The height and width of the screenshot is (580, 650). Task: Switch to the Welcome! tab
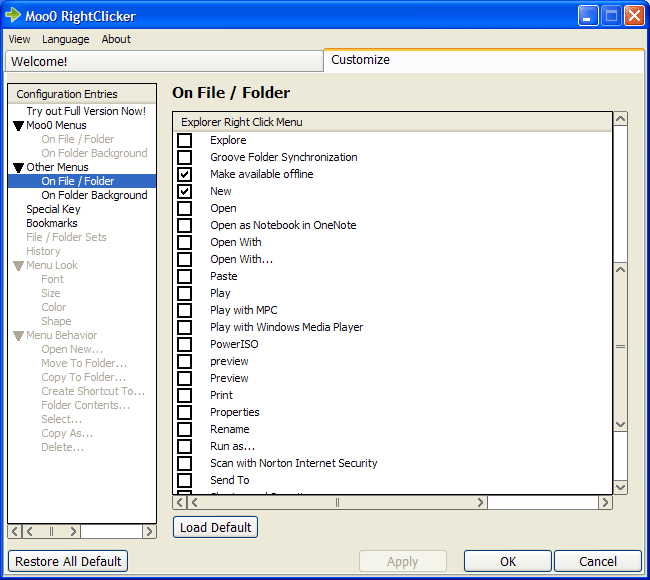coord(164,61)
